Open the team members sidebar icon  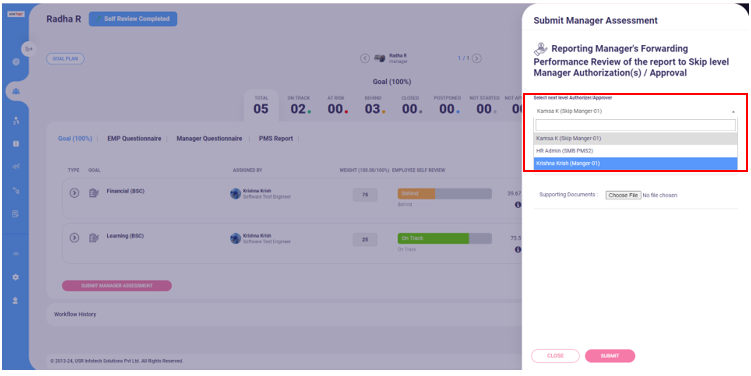(16, 91)
